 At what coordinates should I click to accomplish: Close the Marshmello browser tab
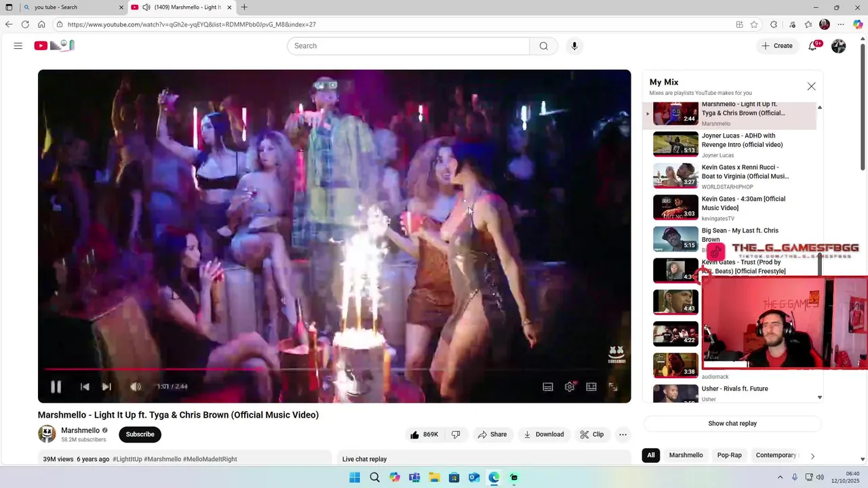tap(229, 7)
